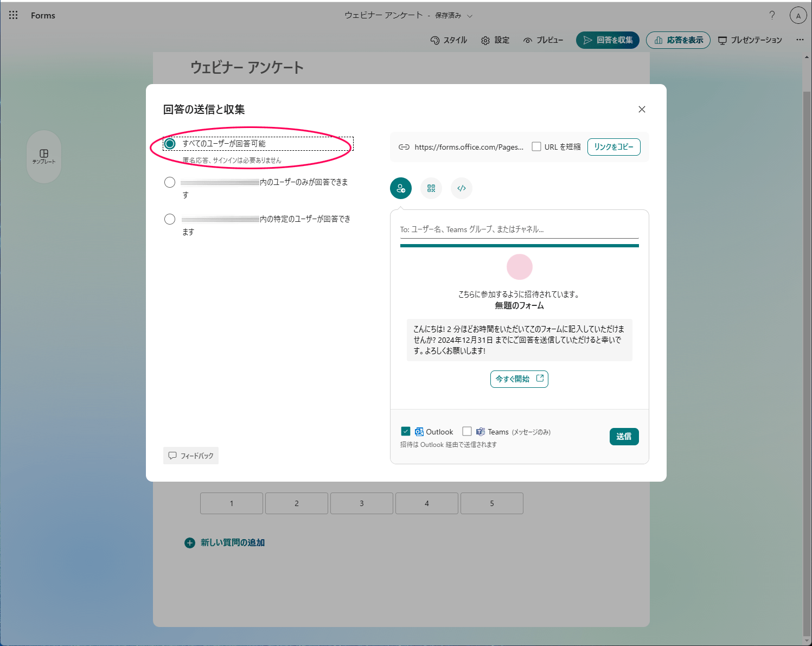The height and width of the screenshot is (646, 812).
Task: Click the link icon beside the form URL
Action: click(404, 146)
